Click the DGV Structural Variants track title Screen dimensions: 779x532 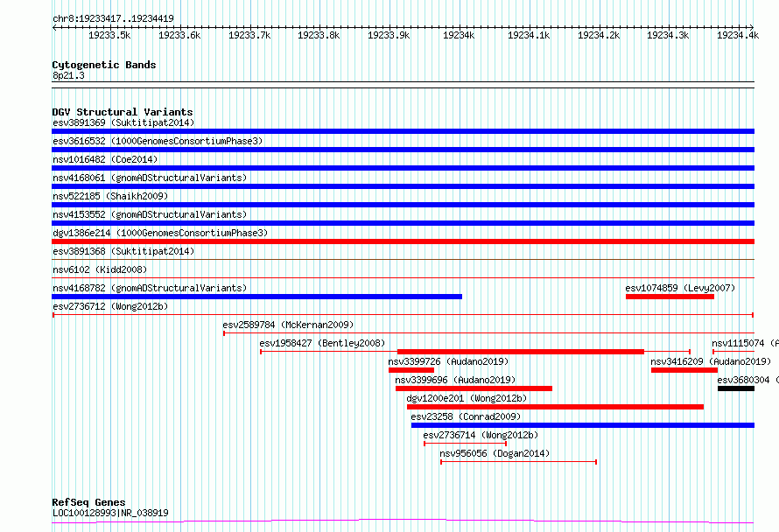pos(123,112)
